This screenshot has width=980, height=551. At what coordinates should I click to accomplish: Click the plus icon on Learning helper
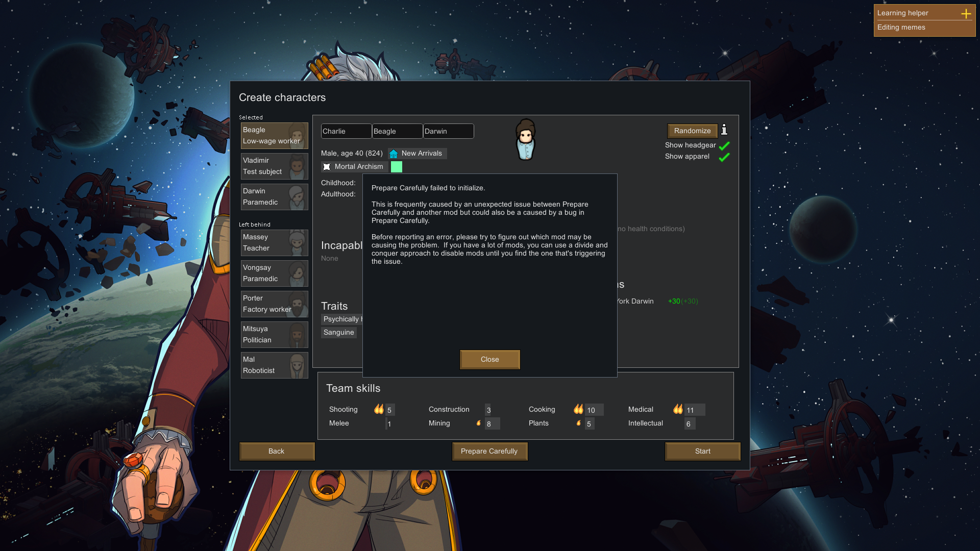click(x=966, y=14)
